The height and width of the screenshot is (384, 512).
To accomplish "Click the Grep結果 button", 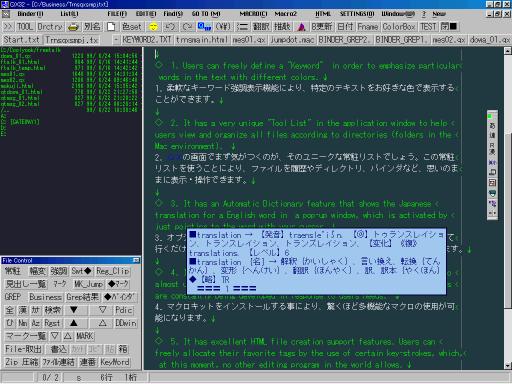I will (x=83, y=297).
